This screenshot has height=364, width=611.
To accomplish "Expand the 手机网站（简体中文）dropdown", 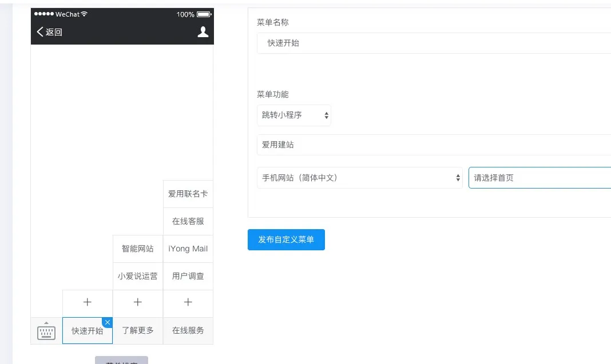I will [x=360, y=178].
